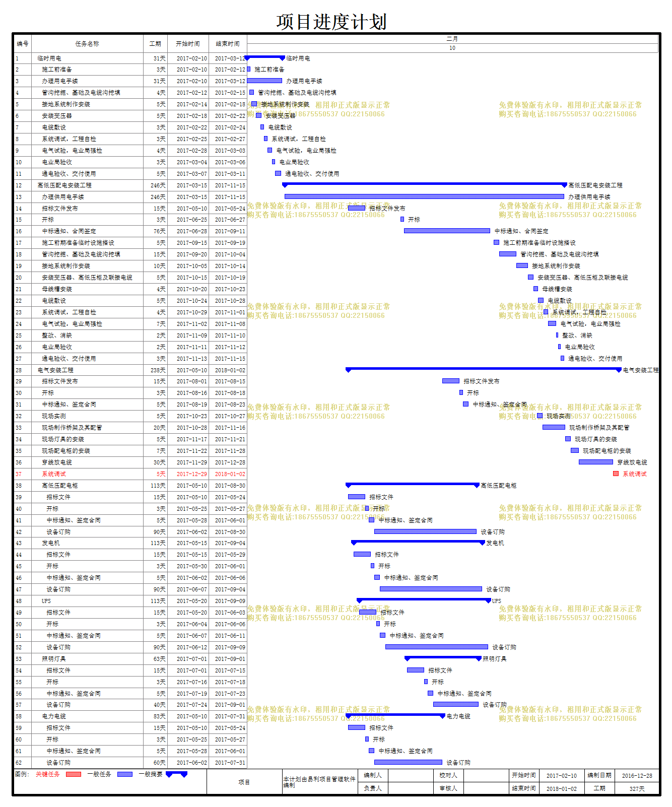Screen dimensions: 672x807
Task: Select the 电气安装工程 summary bar in the chart
Action: click(x=484, y=370)
